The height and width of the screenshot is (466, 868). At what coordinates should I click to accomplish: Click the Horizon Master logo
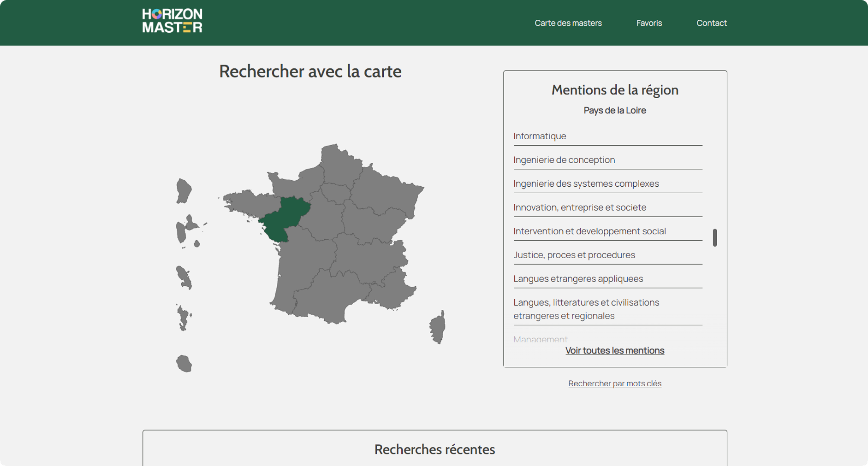point(172,21)
